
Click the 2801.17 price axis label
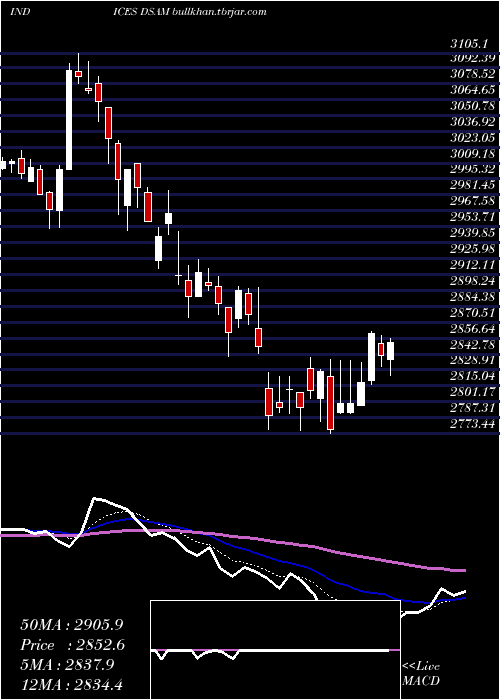pyautogui.click(x=473, y=393)
